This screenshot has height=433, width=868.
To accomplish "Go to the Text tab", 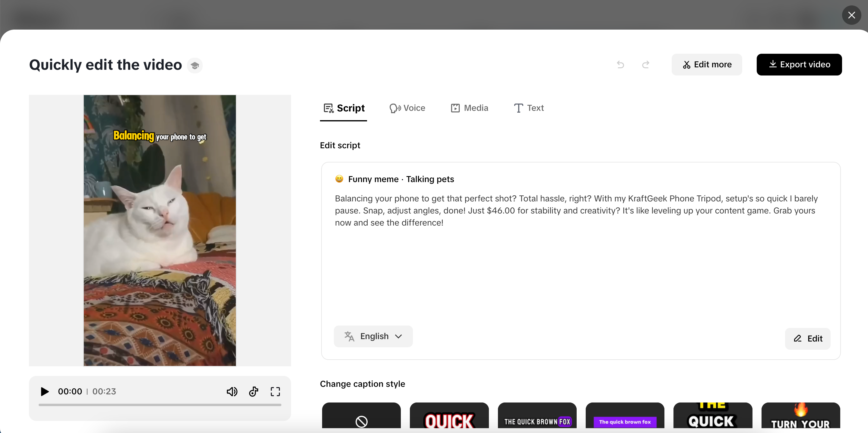I will click(529, 108).
